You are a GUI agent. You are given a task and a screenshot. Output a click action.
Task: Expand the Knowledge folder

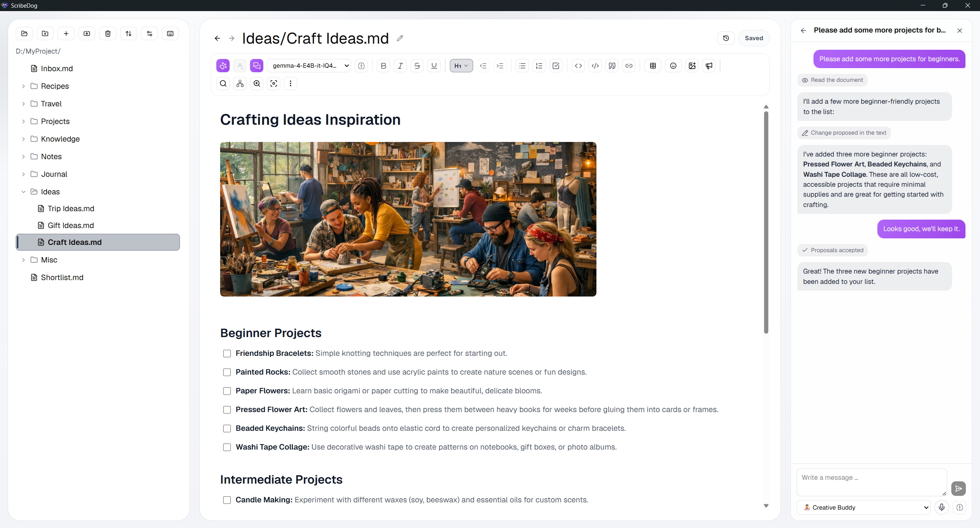click(x=23, y=139)
